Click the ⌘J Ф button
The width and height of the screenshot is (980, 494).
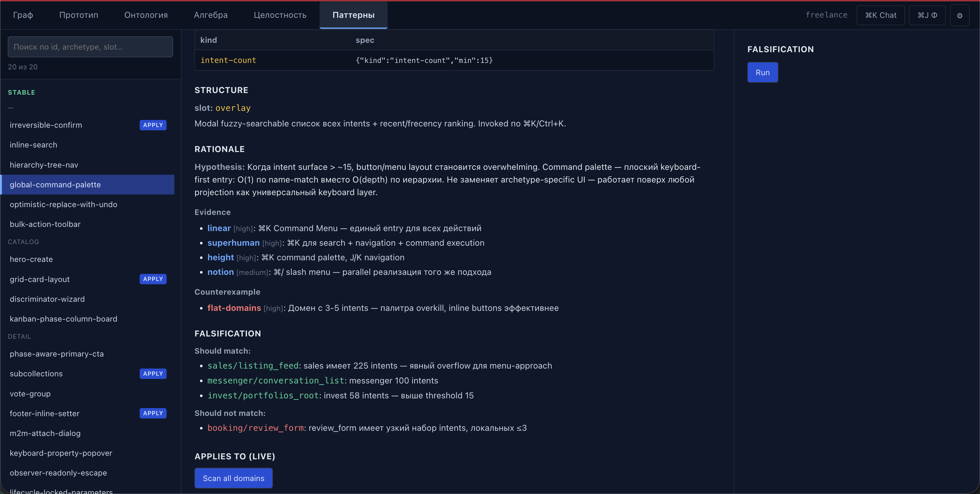tap(927, 15)
